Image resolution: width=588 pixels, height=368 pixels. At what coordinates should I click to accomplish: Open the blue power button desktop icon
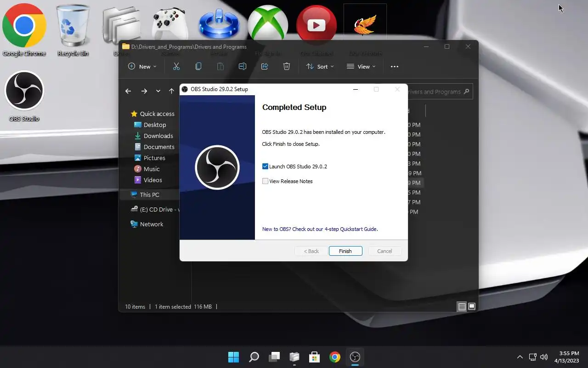(219, 24)
